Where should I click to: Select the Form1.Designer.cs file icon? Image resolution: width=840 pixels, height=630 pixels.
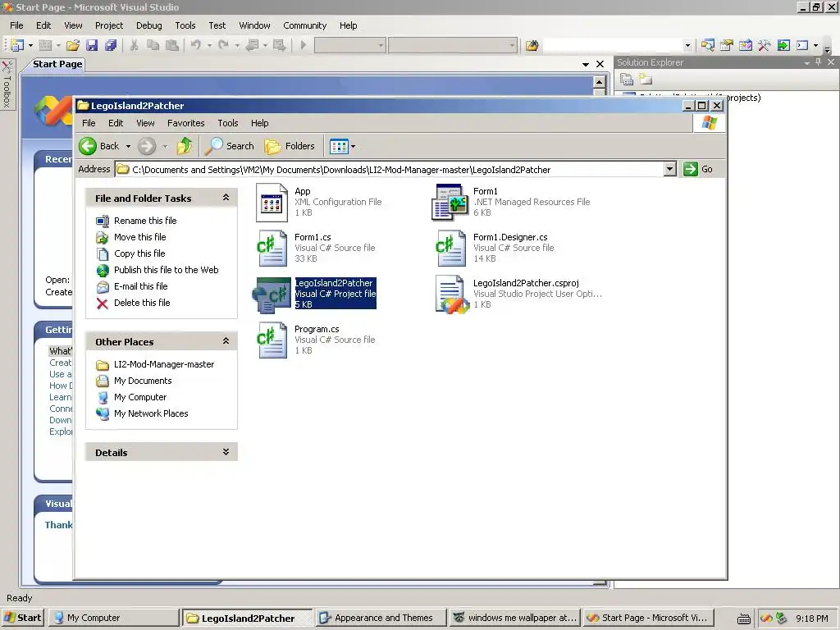coord(450,248)
